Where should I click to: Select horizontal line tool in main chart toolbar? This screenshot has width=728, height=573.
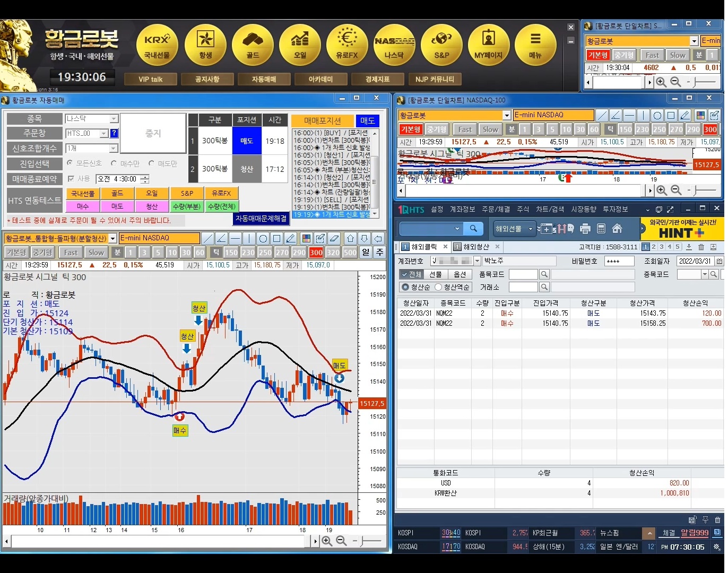pos(236,238)
